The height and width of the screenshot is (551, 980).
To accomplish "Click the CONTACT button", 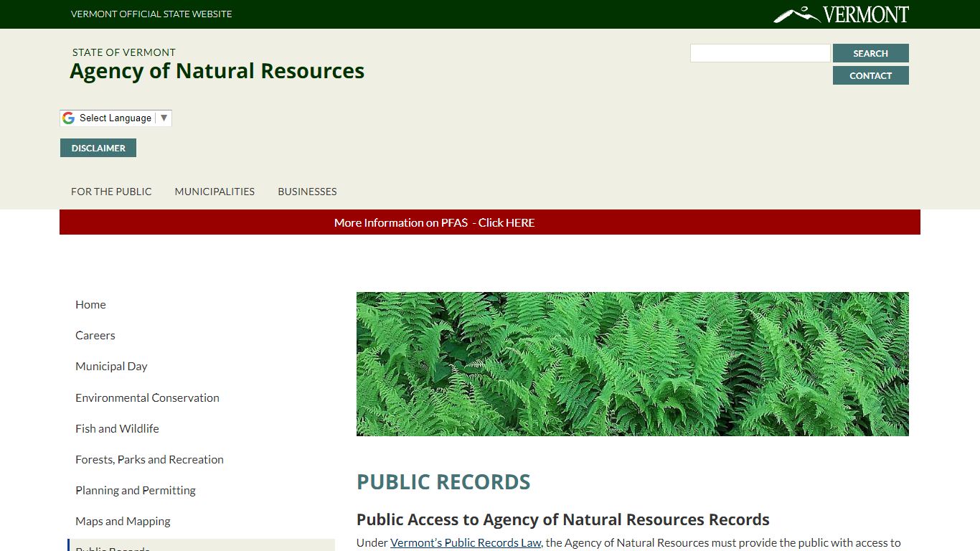I will [870, 75].
